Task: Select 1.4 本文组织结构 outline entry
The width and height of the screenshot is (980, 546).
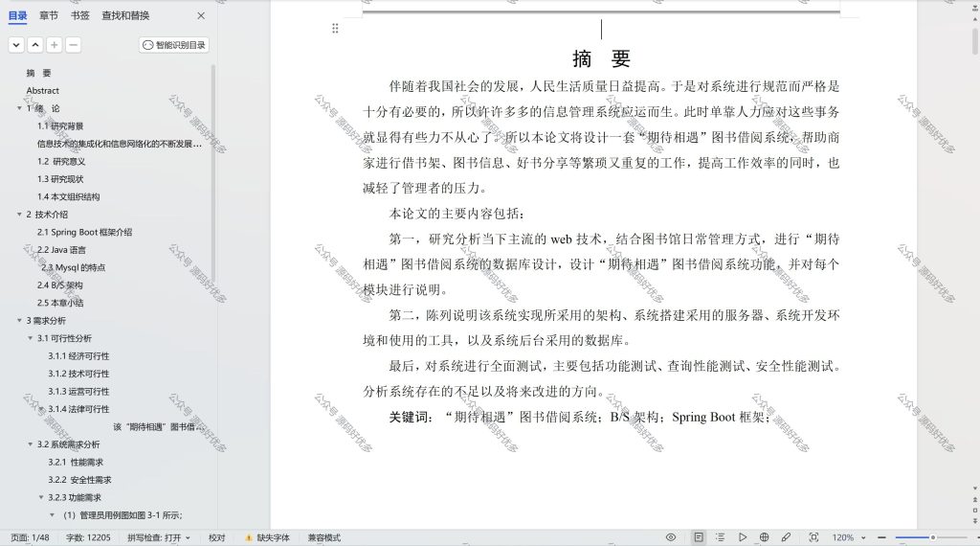Action: pyautogui.click(x=68, y=196)
